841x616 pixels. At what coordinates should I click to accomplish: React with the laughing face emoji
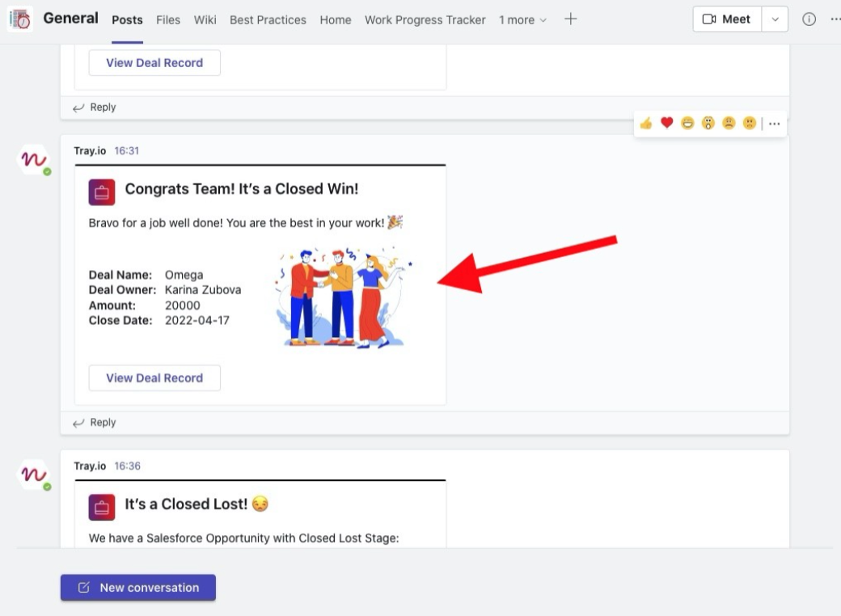[687, 124]
